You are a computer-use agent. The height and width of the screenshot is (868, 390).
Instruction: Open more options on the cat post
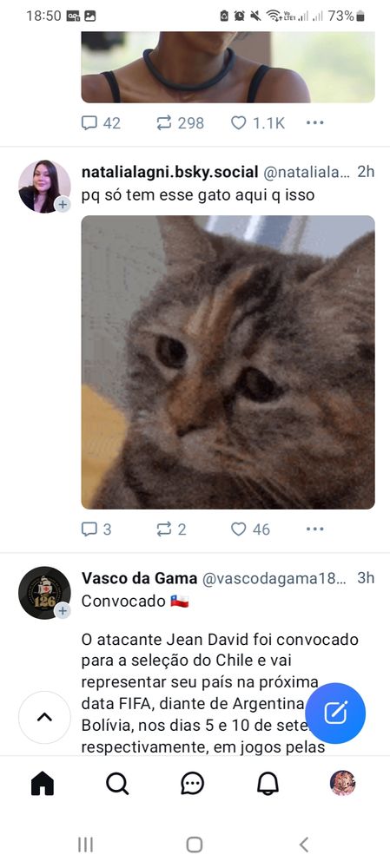pyautogui.click(x=314, y=529)
